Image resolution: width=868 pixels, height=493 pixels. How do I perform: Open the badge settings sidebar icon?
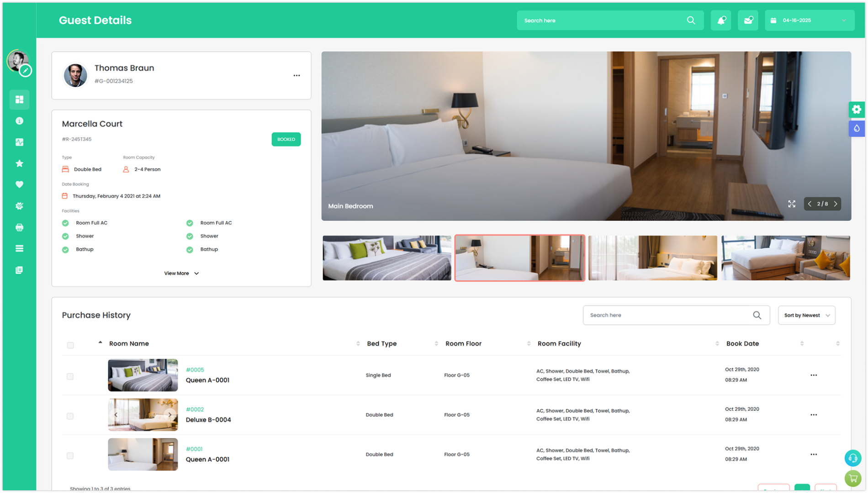19,206
